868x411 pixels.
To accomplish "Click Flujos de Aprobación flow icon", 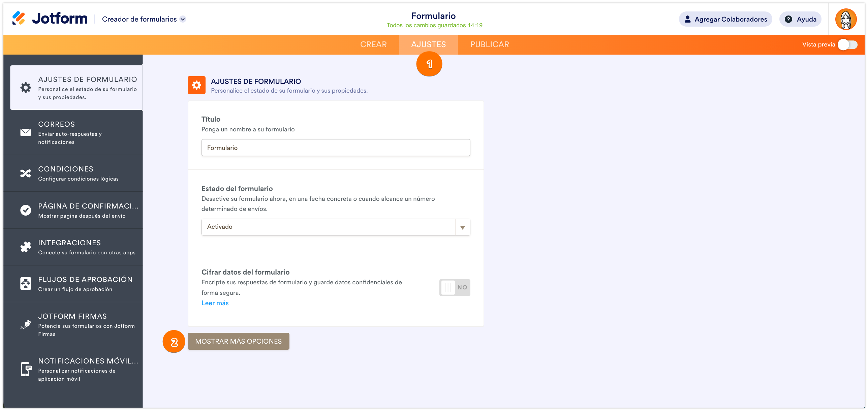I will (x=26, y=284).
